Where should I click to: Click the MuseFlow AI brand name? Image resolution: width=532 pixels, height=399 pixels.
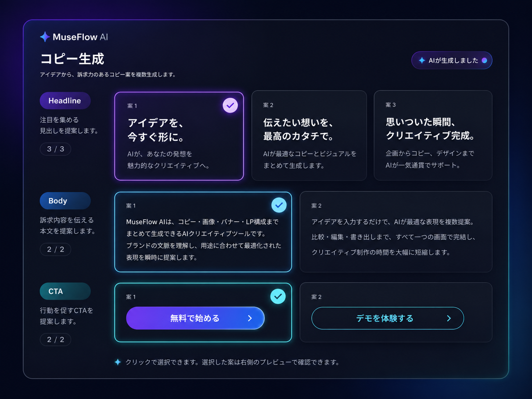80,37
